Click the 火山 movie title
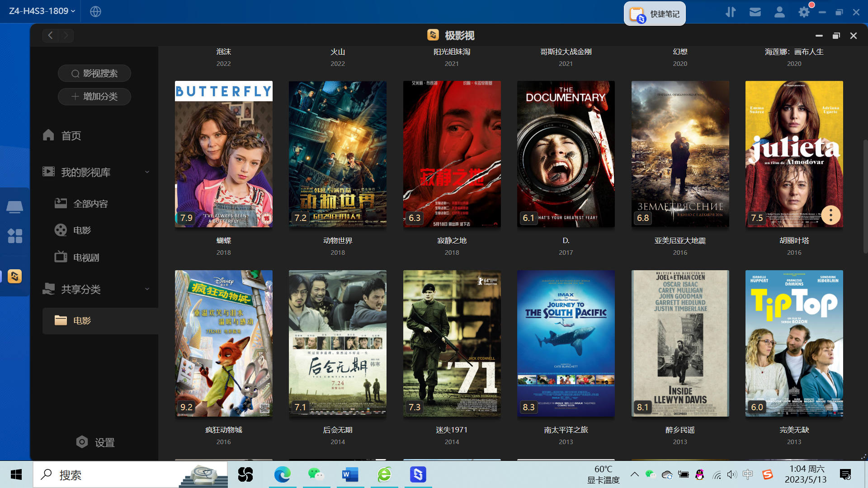The width and height of the screenshot is (868, 488). tap(338, 52)
